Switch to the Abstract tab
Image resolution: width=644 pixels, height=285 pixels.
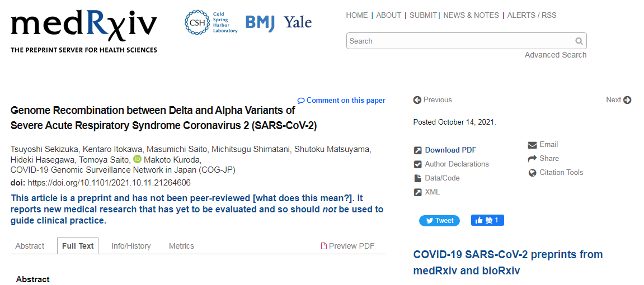30,246
